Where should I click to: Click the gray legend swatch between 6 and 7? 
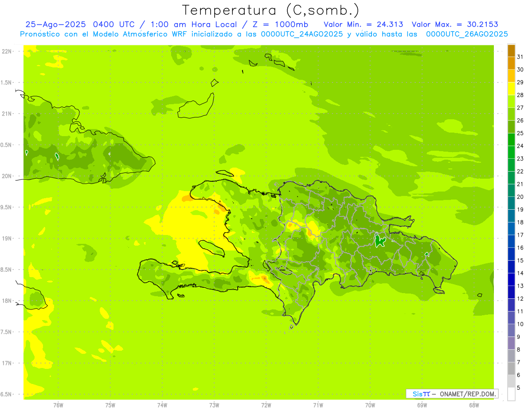[511, 368]
